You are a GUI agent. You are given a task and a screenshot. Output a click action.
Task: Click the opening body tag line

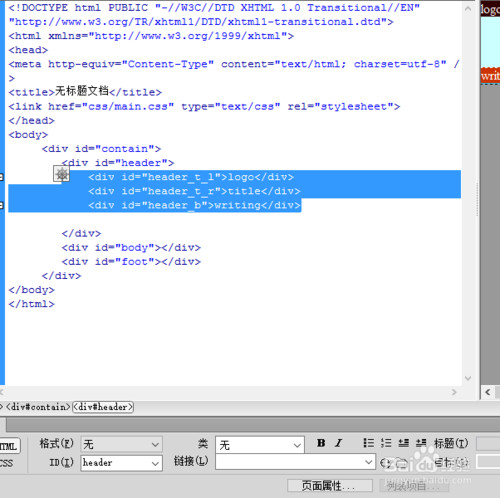click(28, 135)
